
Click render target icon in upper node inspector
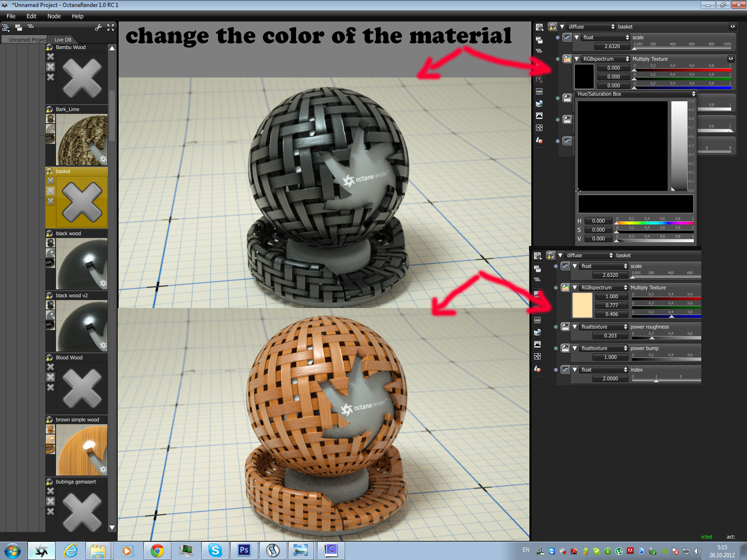tap(539, 28)
